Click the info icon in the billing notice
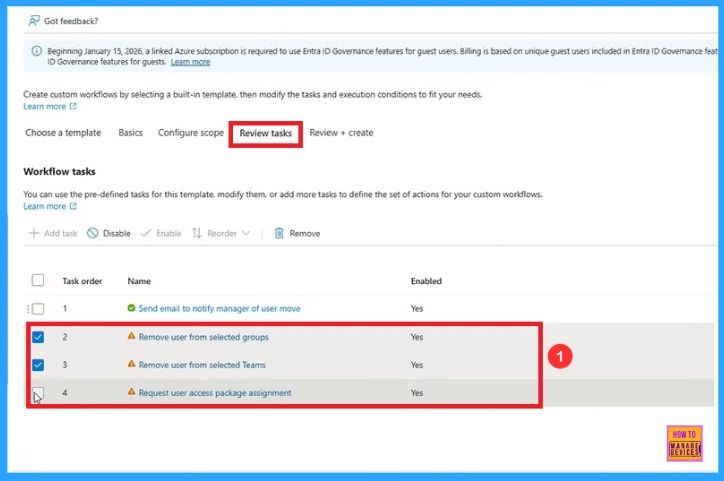This screenshot has height=481, width=724. click(x=36, y=51)
